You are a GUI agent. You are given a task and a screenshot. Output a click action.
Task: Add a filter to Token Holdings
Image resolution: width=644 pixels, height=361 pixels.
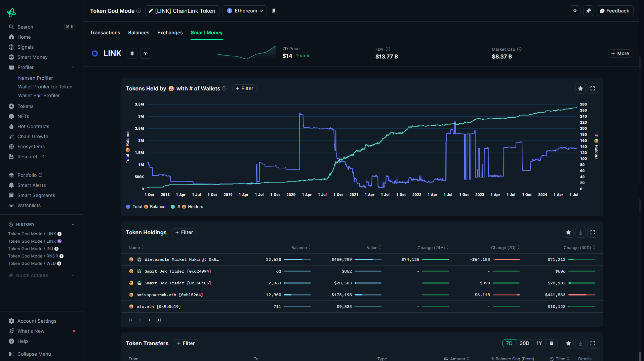click(x=184, y=232)
